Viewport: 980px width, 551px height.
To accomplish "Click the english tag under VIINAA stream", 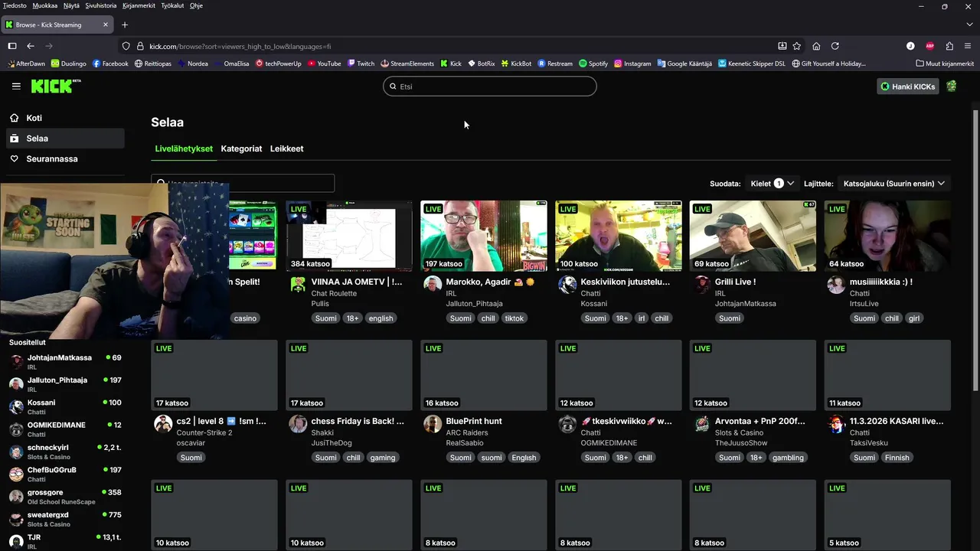I will (x=381, y=318).
